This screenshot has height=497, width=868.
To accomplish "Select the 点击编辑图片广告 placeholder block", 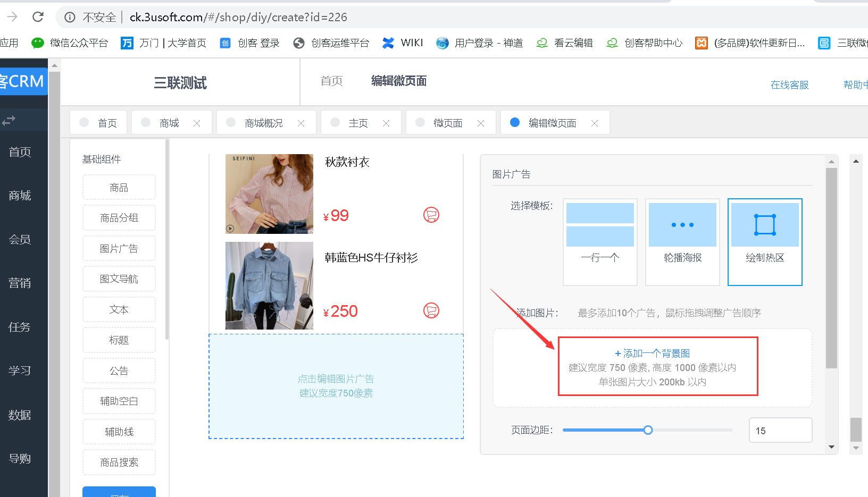I will (336, 386).
